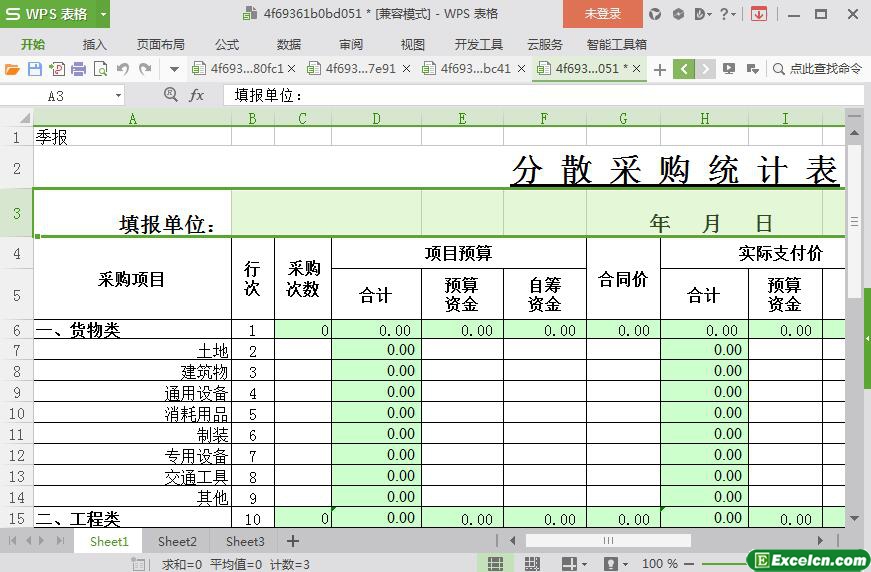This screenshot has width=871, height=572.
Task: Click the Open folder icon in quick toolbar
Action: coord(12,69)
